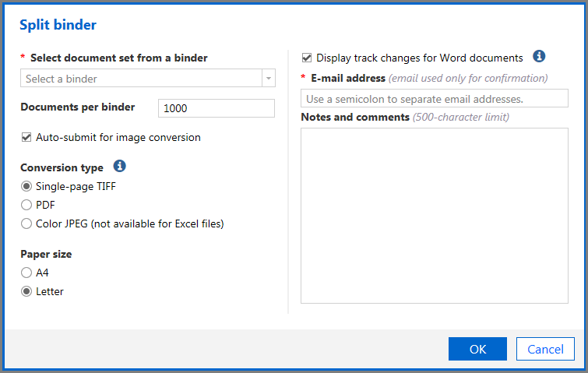Focus the E-mail address input field
Image resolution: width=588 pixels, height=373 pixels.
point(435,99)
